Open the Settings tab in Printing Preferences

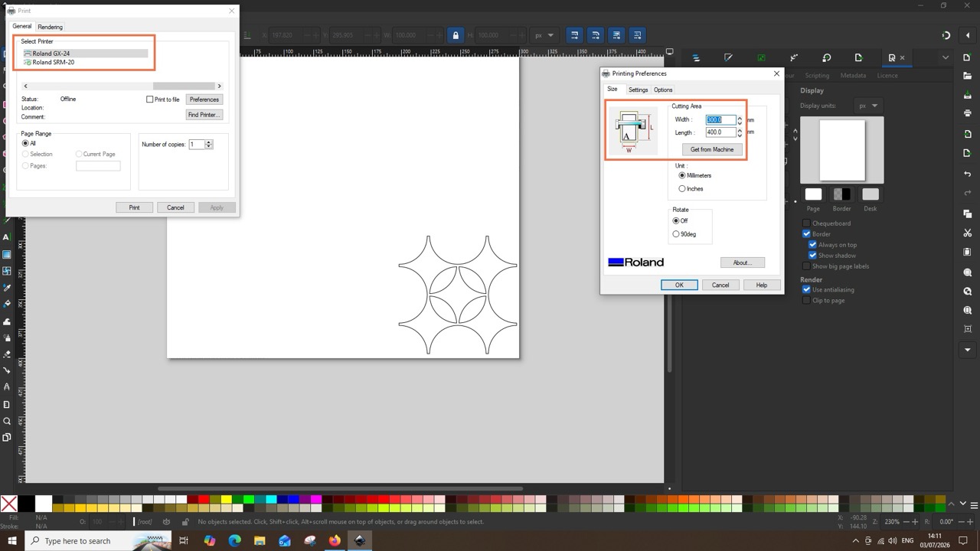638,90
